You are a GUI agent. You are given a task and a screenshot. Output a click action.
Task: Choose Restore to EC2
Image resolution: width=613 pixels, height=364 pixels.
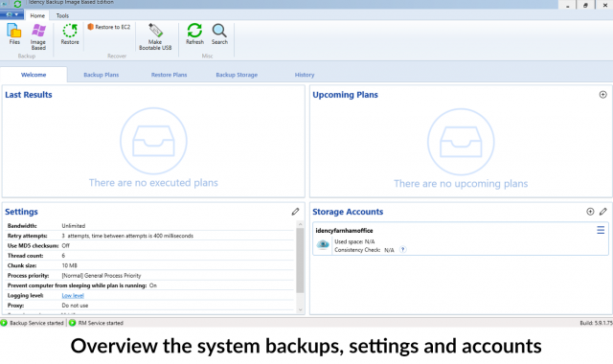click(x=108, y=27)
